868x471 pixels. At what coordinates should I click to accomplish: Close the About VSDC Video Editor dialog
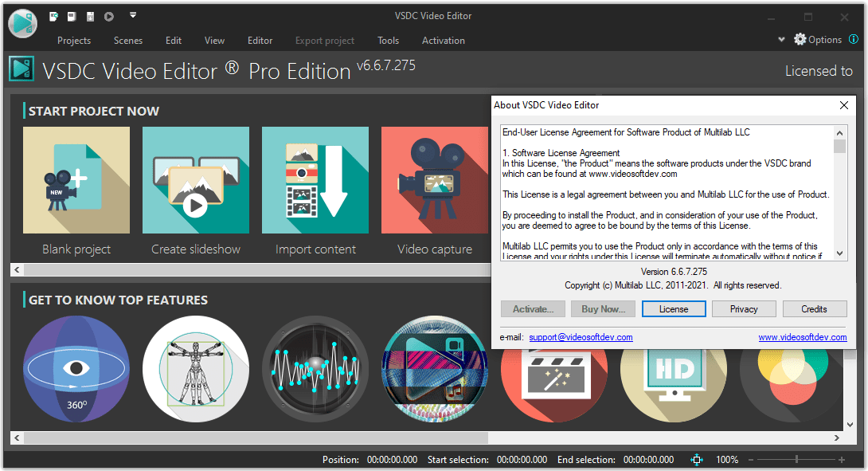tap(843, 105)
